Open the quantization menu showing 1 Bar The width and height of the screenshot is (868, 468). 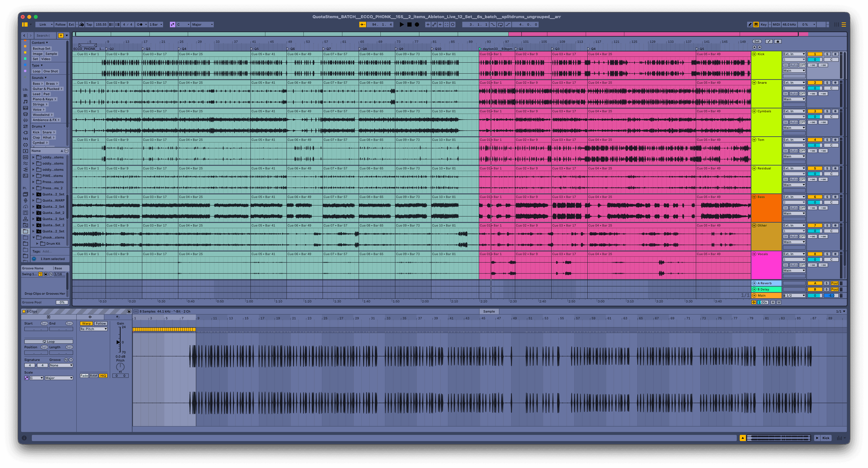(156, 25)
